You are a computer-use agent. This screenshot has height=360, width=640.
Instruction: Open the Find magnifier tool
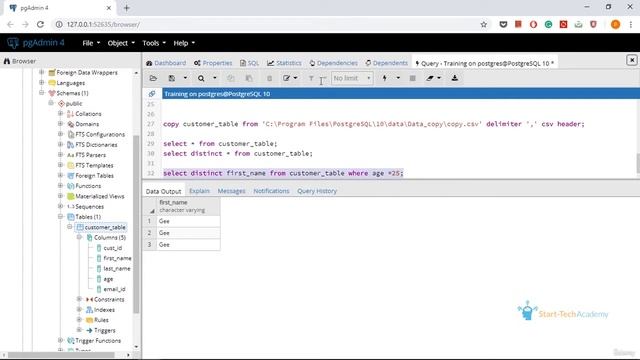(x=201, y=78)
